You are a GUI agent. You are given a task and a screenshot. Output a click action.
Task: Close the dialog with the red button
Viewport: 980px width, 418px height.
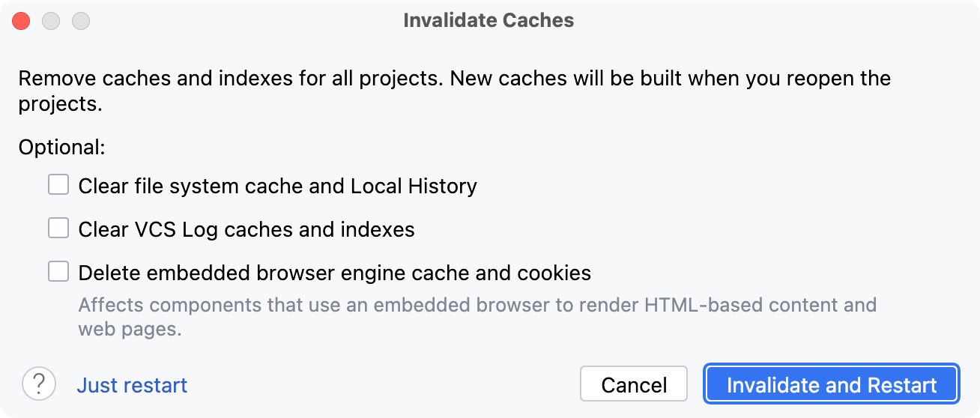click(21, 21)
